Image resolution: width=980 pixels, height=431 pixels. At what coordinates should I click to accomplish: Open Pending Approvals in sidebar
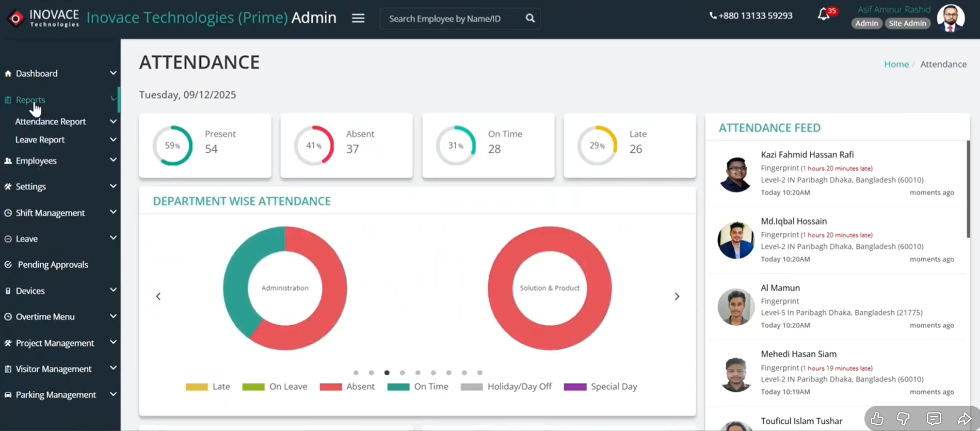tap(53, 265)
